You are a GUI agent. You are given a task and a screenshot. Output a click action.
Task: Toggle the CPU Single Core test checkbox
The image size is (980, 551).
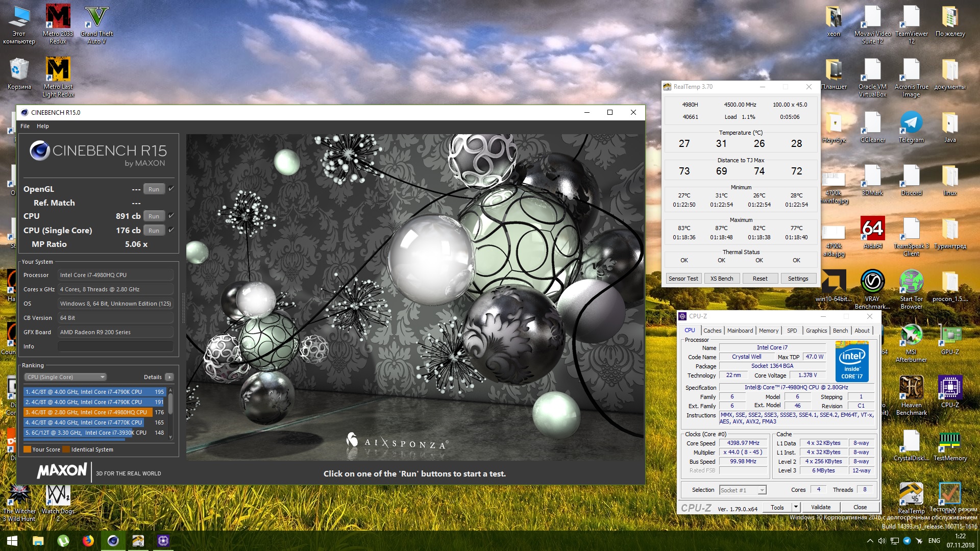[x=171, y=230]
